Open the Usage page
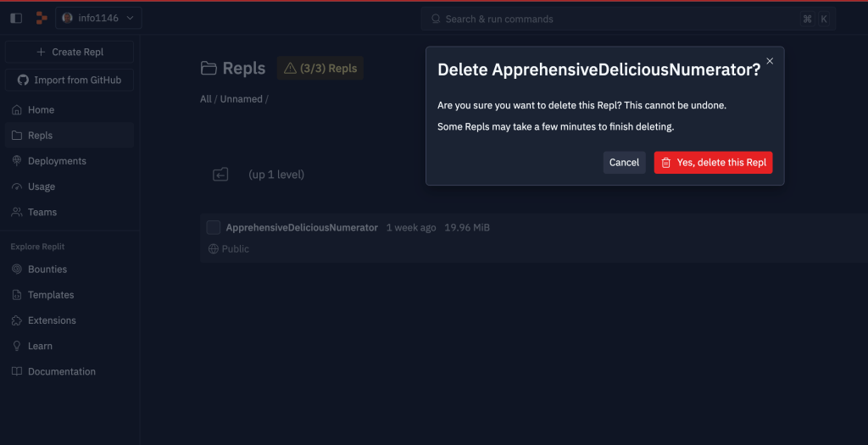The height and width of the screenshot is (445, 868). point(70,186)
